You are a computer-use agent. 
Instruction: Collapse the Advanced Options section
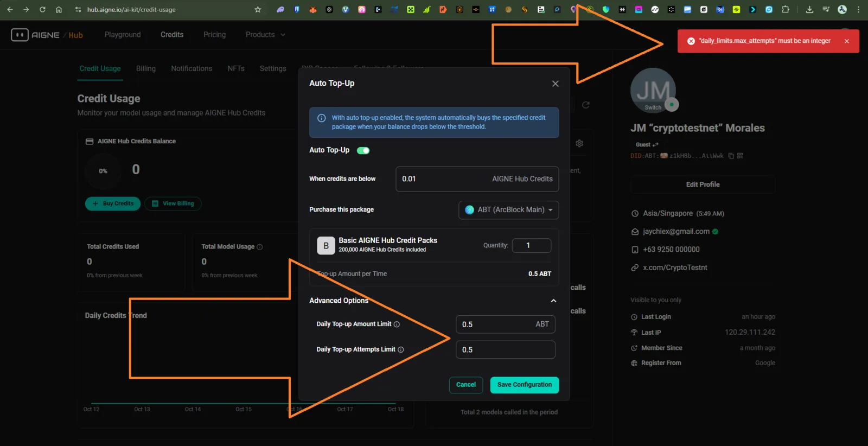pos(553,301)
